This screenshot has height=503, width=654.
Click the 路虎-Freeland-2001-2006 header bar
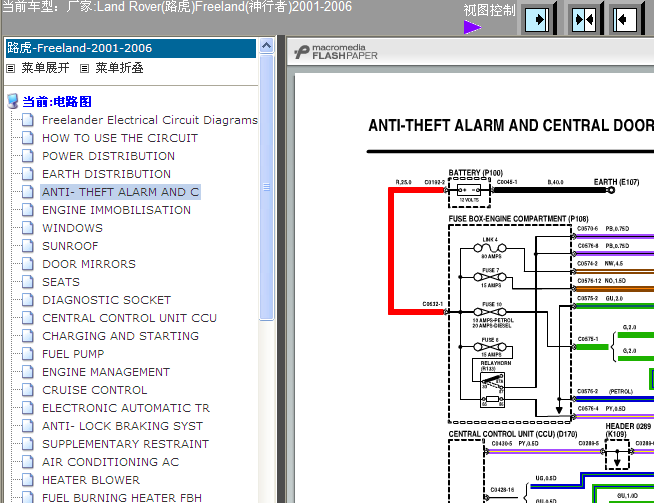131,48
